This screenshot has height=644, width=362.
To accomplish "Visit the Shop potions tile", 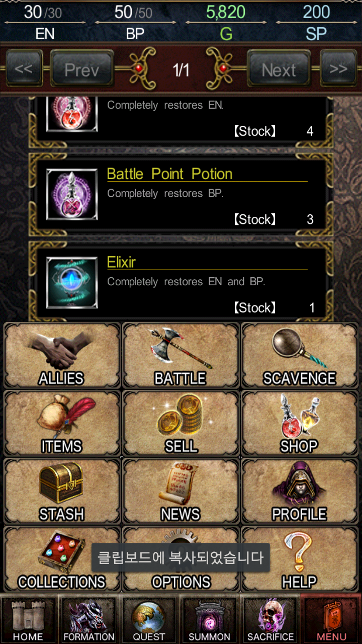I will pos(300,424).
